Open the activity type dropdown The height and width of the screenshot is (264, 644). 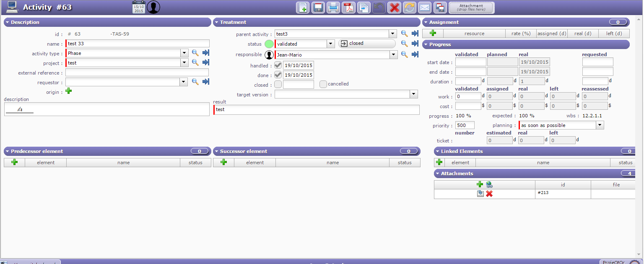(x=184, y=53)
